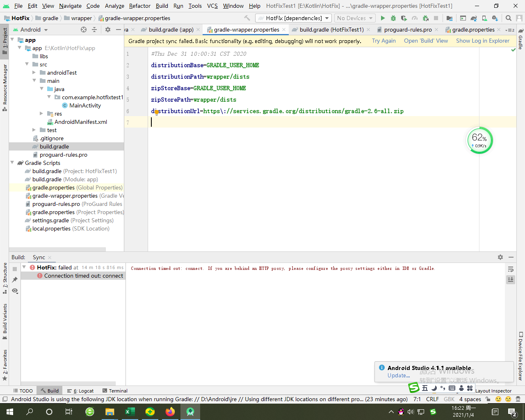This screenshot has height=420, width=525.
Task: Minimize the Build panel with the minus icon
Action: 511,257
